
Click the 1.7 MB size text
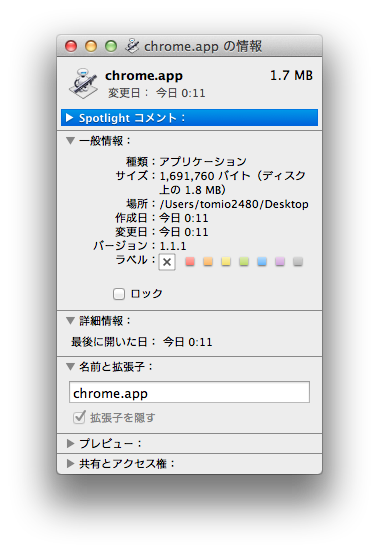coord(291,75)
